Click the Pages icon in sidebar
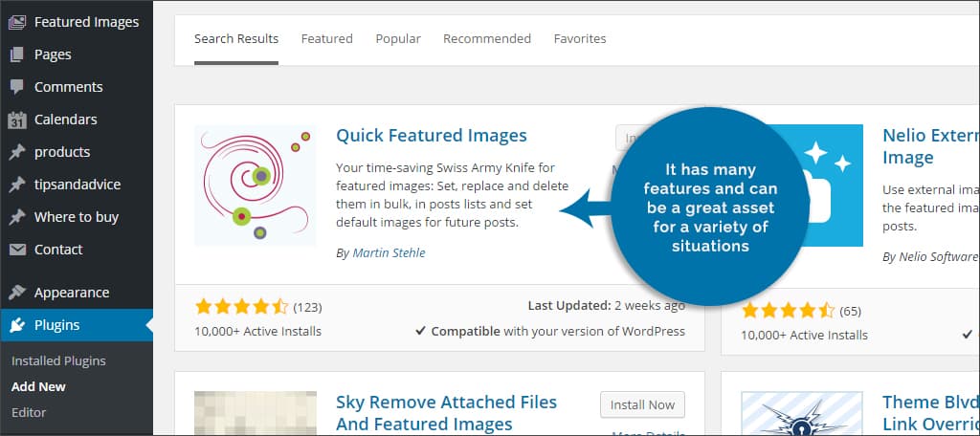This screenshot has width=980, height=436. [x=17, y=54]
